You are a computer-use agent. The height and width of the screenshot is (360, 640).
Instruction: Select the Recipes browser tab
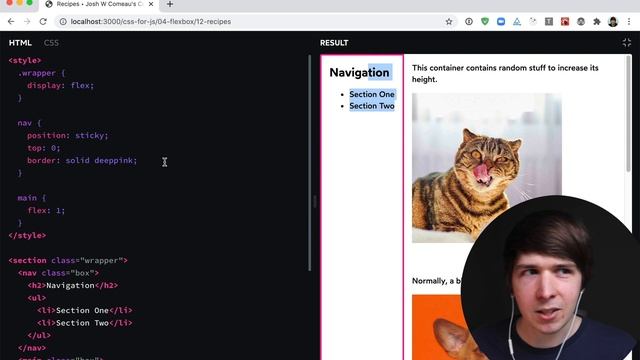coord(100,4)
